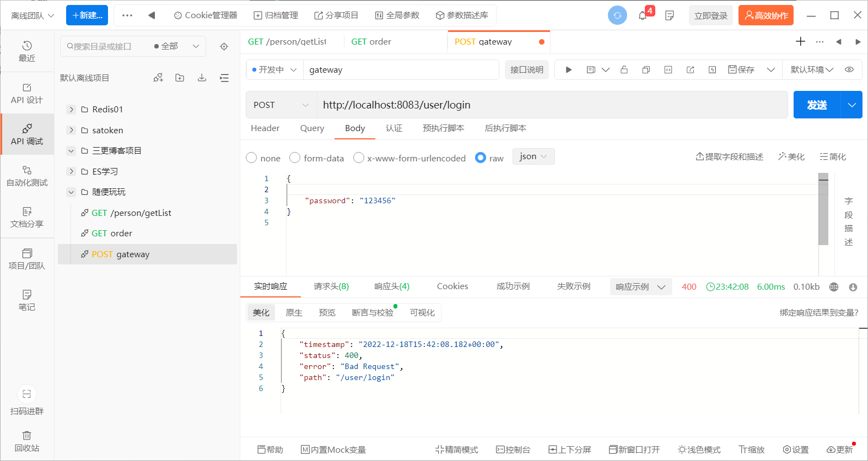Image resolution: width=868 pixels, height=461 pixels.
Task: Open the 请求头(8) response tab
Action: pos(331,286)
